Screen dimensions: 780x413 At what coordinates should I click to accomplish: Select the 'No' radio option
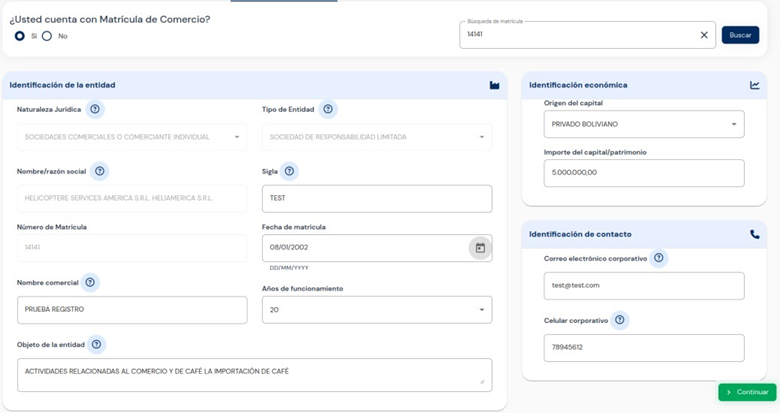point(47,36)
